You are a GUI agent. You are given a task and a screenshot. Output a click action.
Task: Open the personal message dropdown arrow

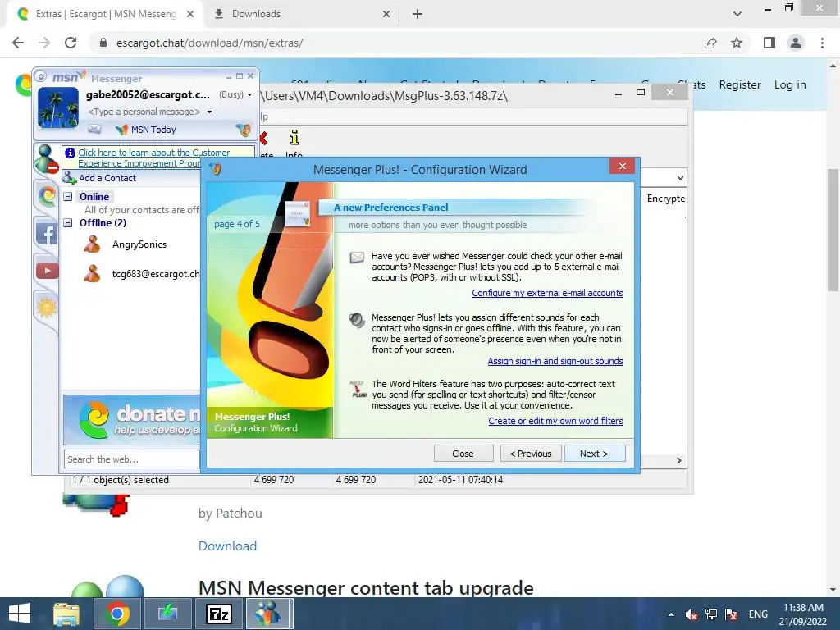(x=209, y=112)
